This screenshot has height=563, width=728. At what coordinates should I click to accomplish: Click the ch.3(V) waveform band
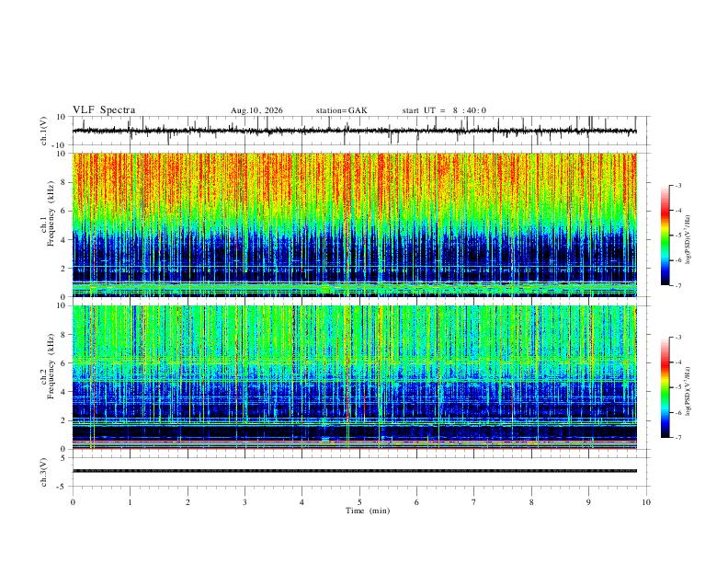(x=354, y=471)
